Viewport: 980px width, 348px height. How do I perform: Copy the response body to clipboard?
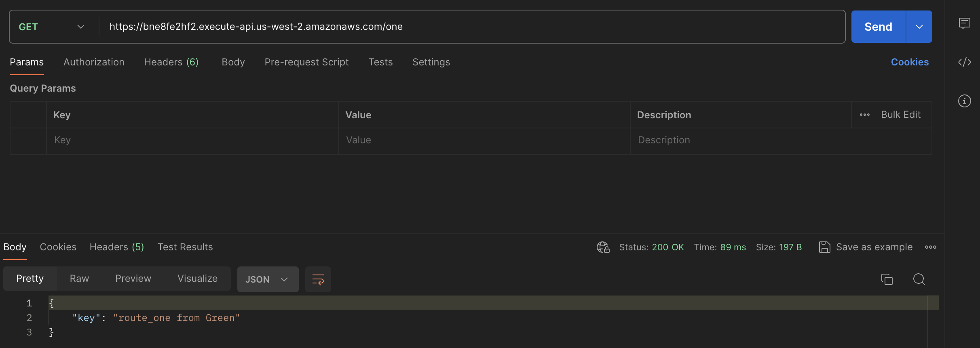887,279
